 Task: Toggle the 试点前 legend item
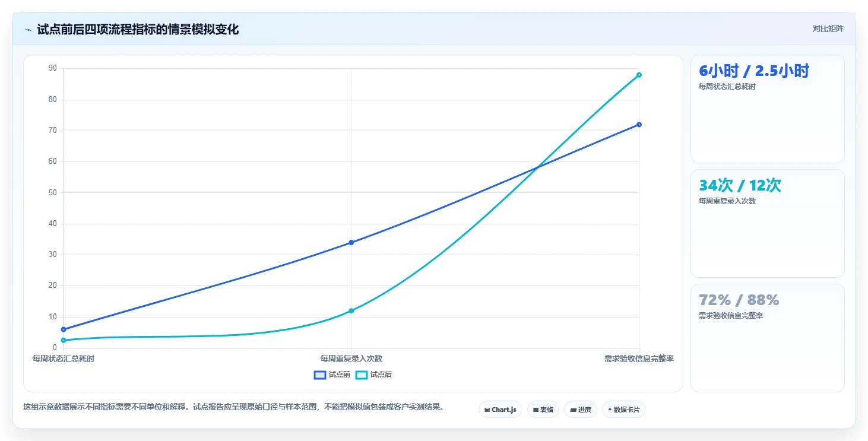[x=332, y=375]
